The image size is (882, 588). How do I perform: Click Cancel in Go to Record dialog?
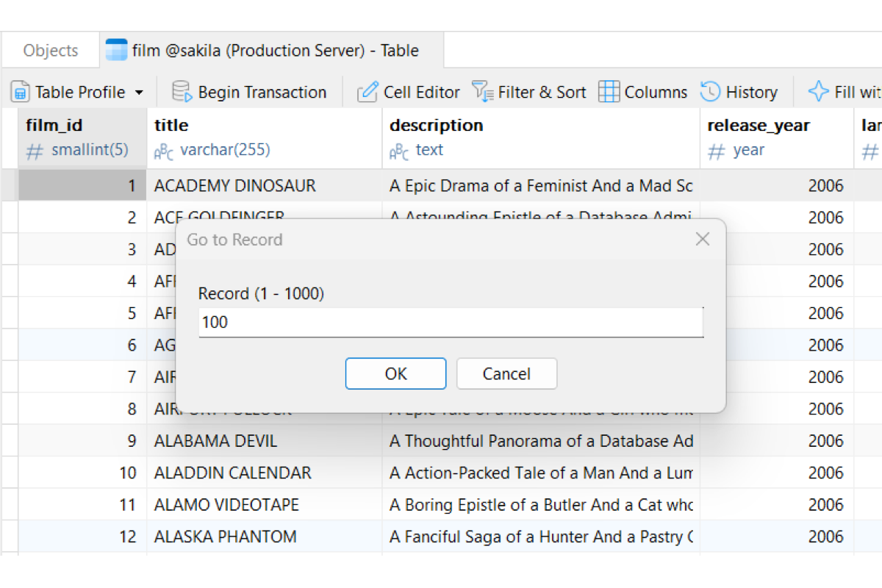[x=506, y=373]
